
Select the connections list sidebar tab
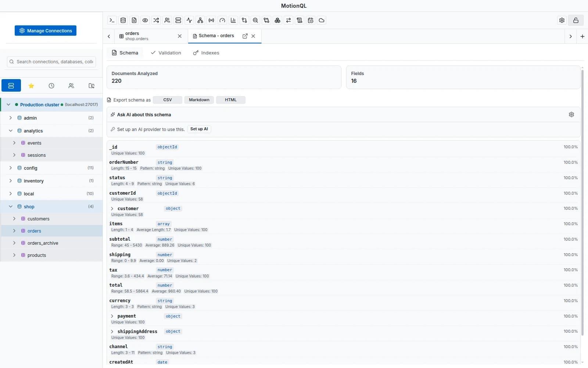click(x=11, y=86)
